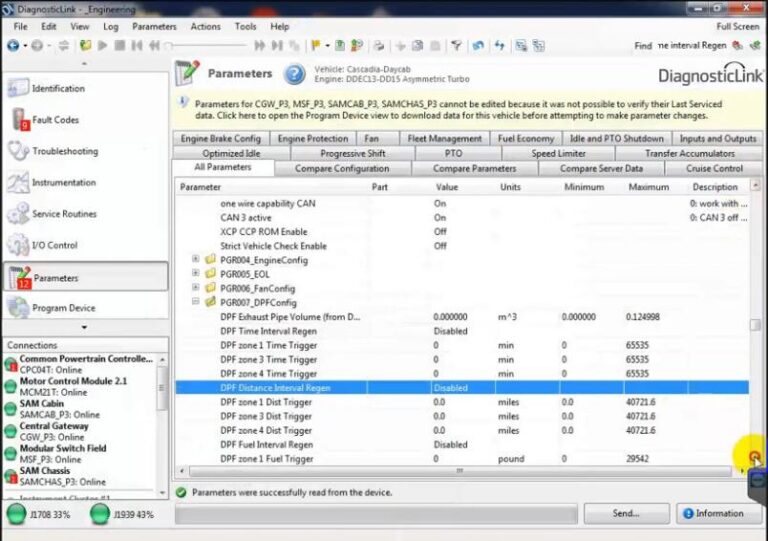
Task: Click the Back navigation arrow in toolbar
Action: [12, 45]
